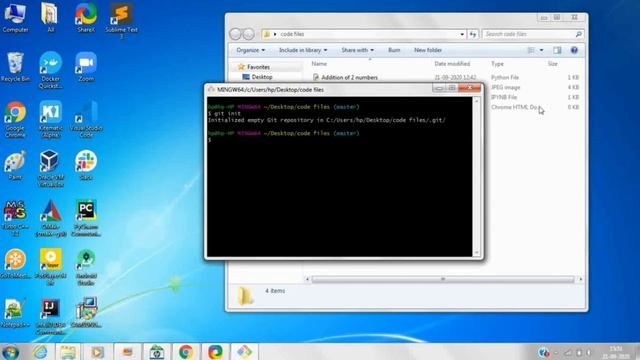Open Explorer help question-mark icon

click(x=574, y=50)
